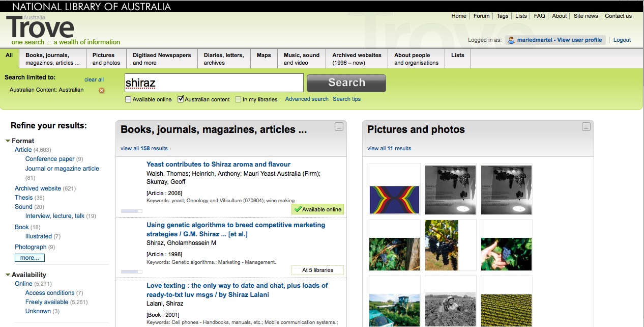Click the Trove logo
This screenshot has height=327, width=644.
(41, 28)
